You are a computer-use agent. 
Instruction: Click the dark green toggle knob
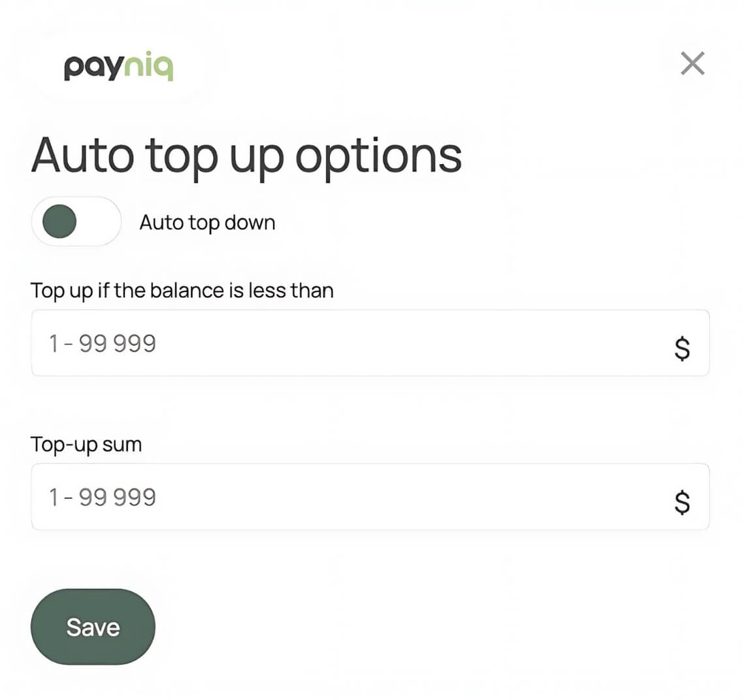pyautogui.click(x=59, y=222)
